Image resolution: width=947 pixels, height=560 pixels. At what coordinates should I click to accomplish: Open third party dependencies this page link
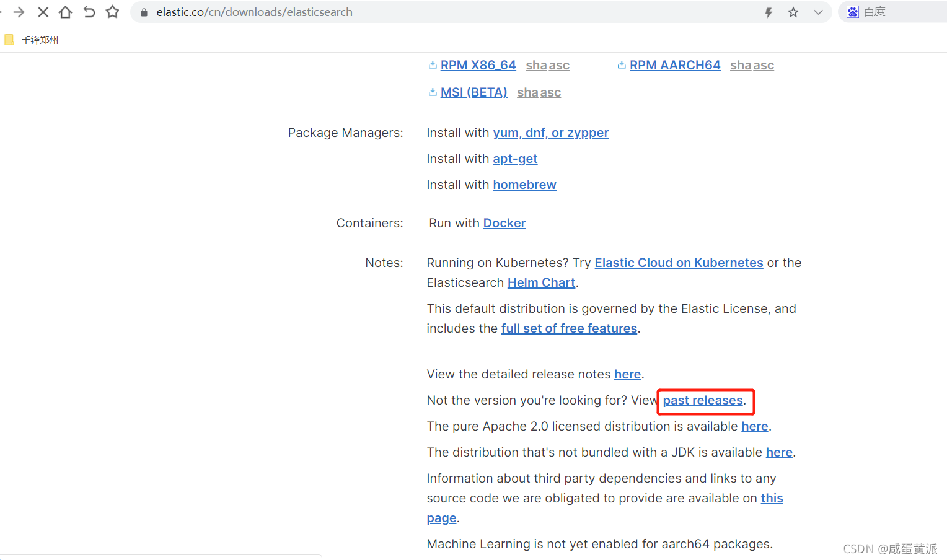[772, 498]
